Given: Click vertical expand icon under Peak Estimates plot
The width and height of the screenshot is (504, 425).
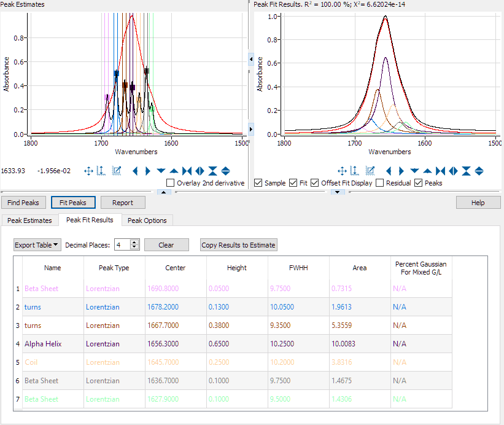Looking at the screenshot, I should [225, 171].
